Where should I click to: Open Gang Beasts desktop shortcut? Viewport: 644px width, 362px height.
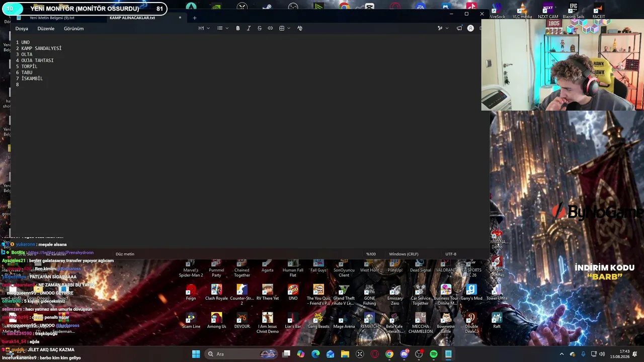coord(318,320)
